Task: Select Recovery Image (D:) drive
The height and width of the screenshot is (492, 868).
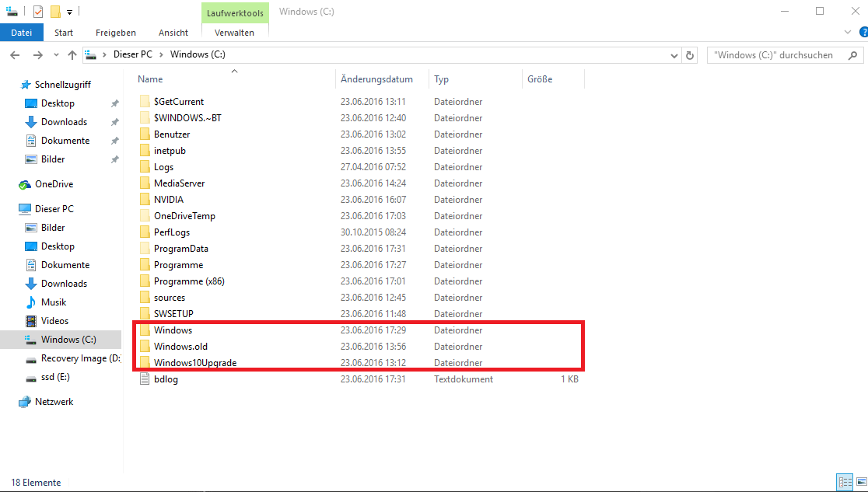Action: coord(80,358)
